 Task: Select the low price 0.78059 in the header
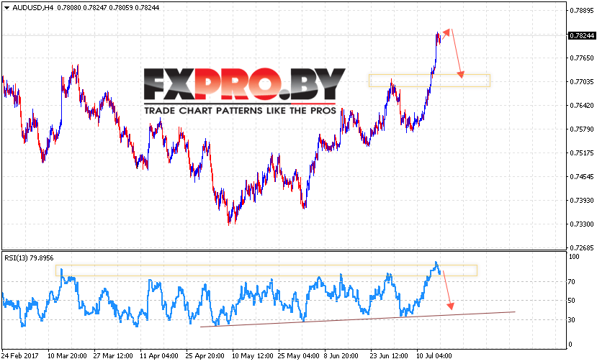121,8
